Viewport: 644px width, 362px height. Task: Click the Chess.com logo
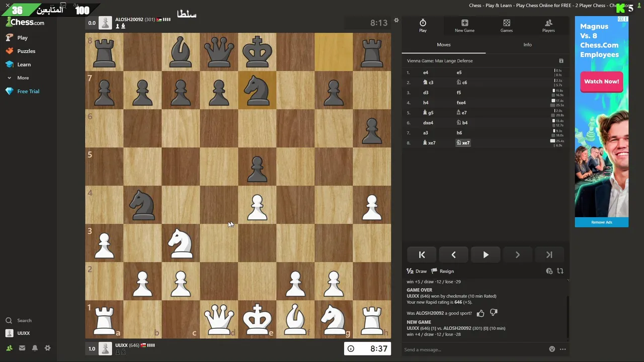(25, 23)
